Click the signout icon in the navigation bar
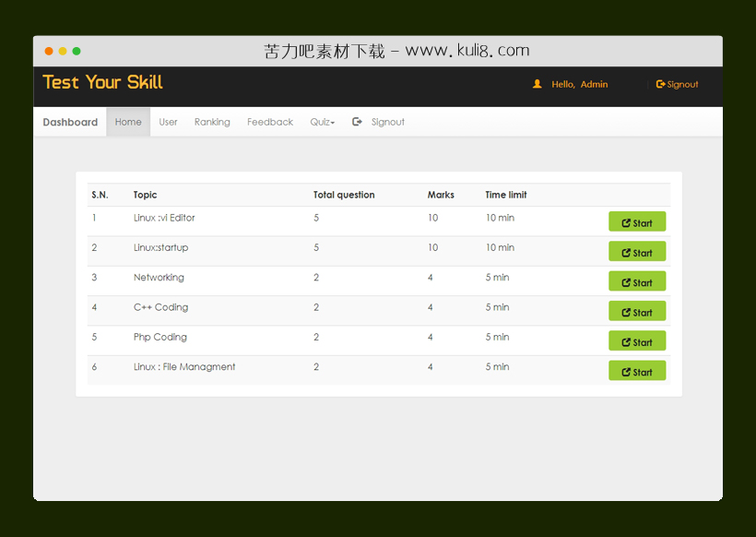The image size is (756, 537). pyautogui.click(x=357, y=122)
